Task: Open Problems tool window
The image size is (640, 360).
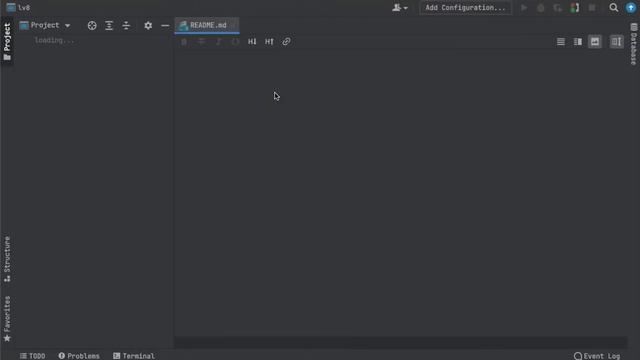Action: (79, 356)
